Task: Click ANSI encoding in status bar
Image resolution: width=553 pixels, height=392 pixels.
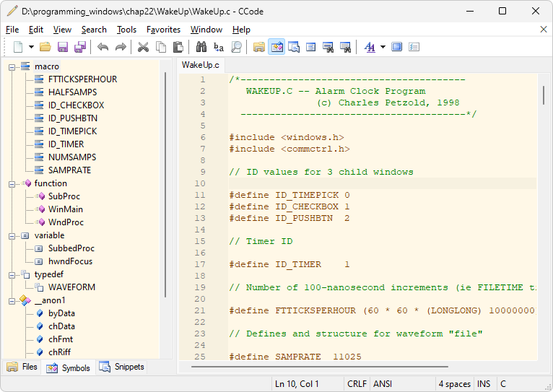Action: tap(383, 384)
